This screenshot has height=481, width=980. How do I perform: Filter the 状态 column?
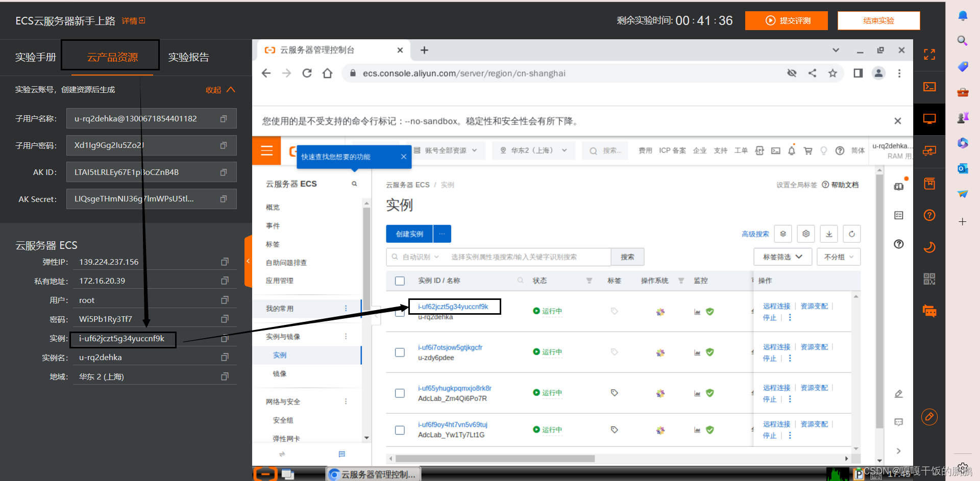pyautogui.click(x=589, y=281)
